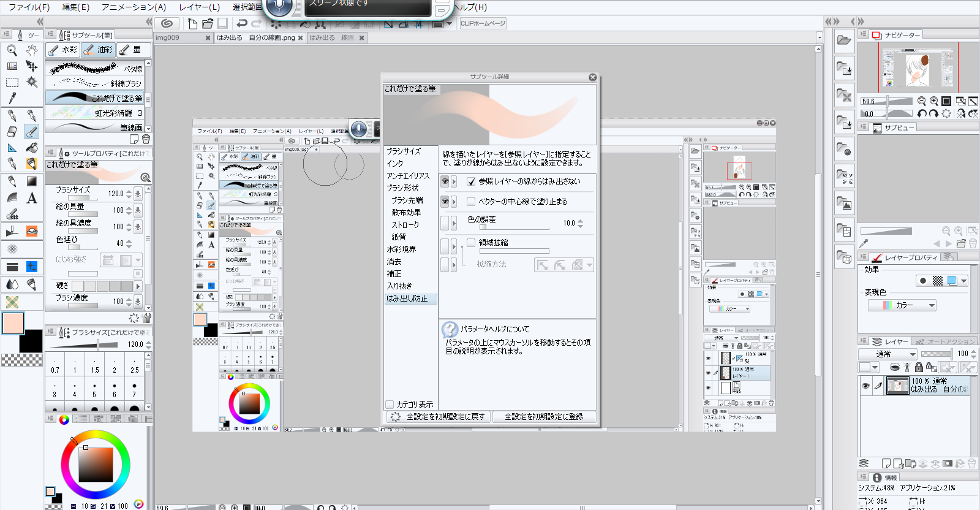Viewport: 980px width, 510px height.
Task: Choose the eraser tool
Action: coord(12,131)
